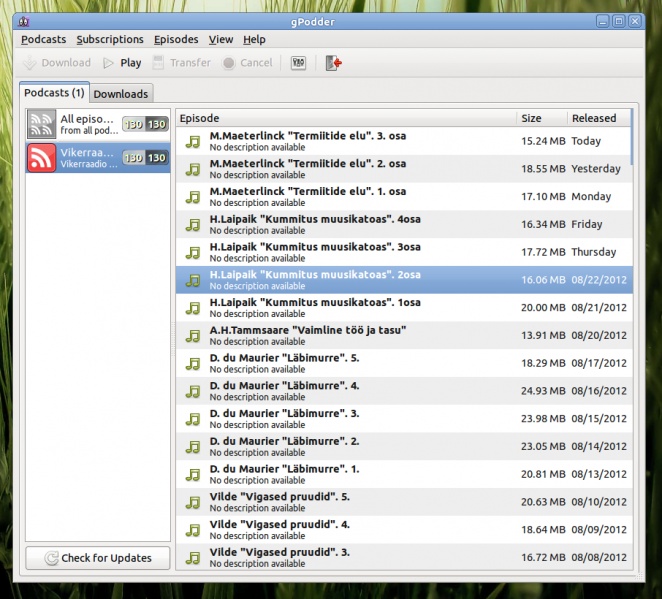Click music note icon of Vaimline töö ja tasu
Image resolution: width=662 pixels, height=599 pixels.
point(194,336)
